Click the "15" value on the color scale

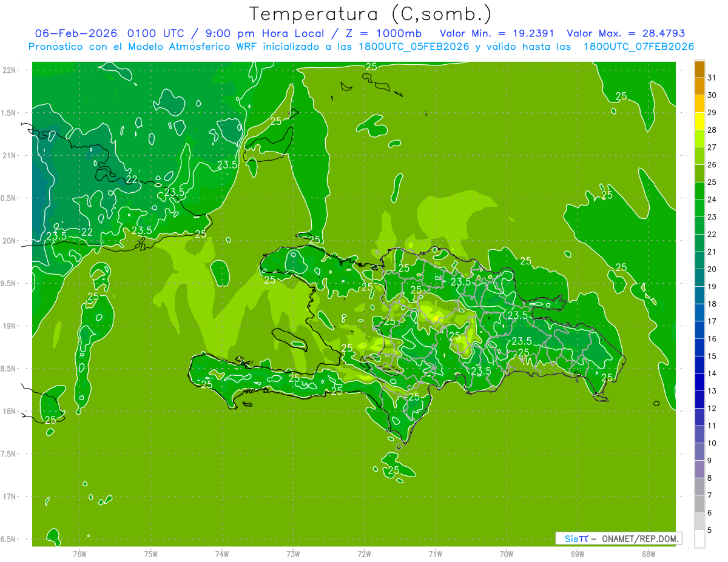pyautogui.click(x=712, y=356)
